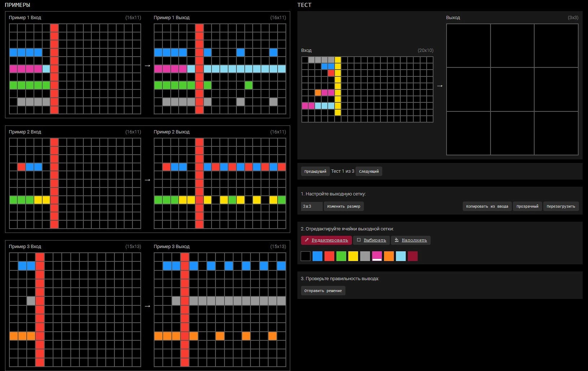Choose the orange color swatch

389,256
